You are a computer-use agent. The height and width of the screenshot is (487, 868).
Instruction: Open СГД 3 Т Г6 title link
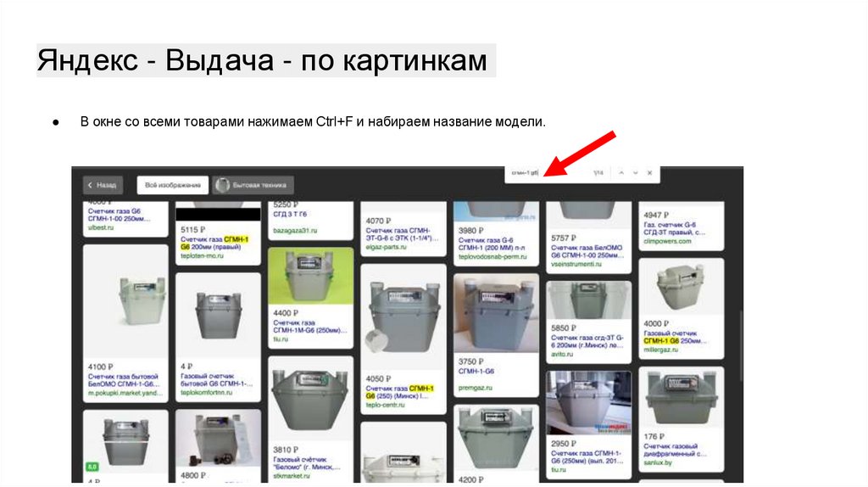pyautogui.click(x=290, y=214)
